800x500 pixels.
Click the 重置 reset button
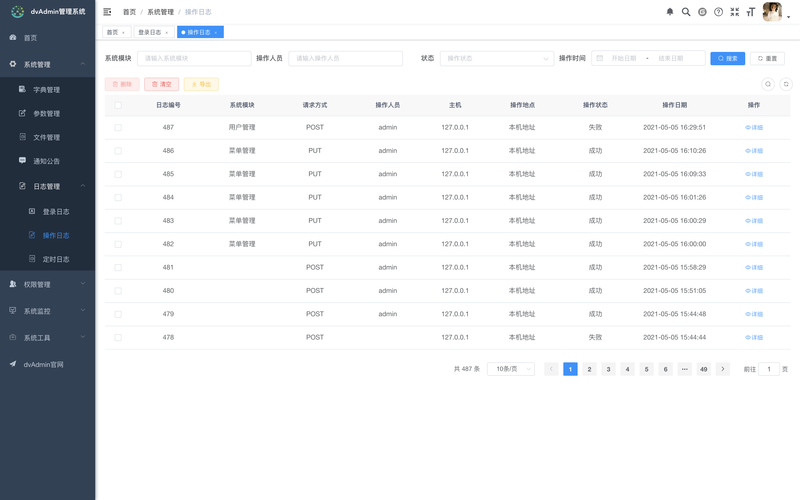pyautogui.click(x=767, y=58)
